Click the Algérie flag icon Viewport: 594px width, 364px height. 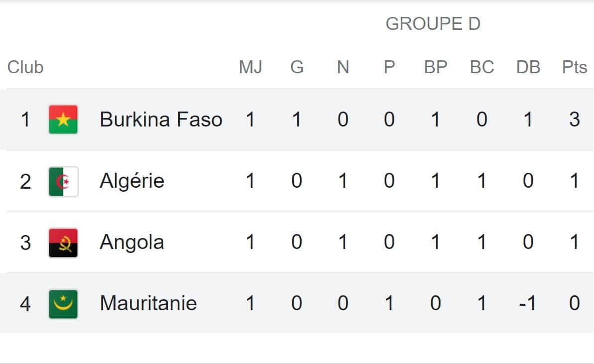[63, 181]
